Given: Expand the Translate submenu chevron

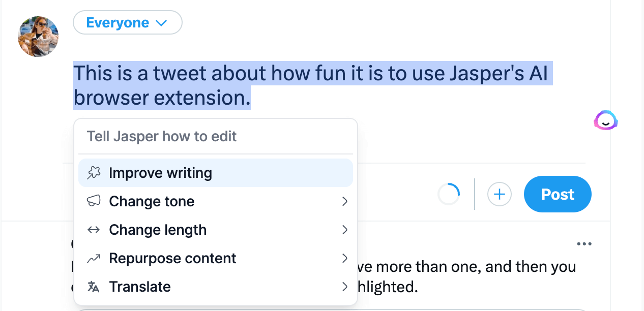Looking at the screenshot, I should [x=345, y=286].
